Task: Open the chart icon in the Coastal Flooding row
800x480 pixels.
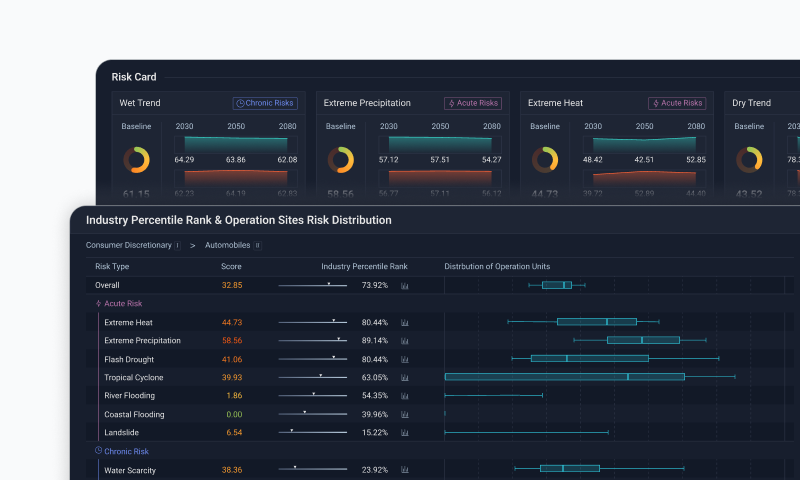Action: tap(405, 414)
